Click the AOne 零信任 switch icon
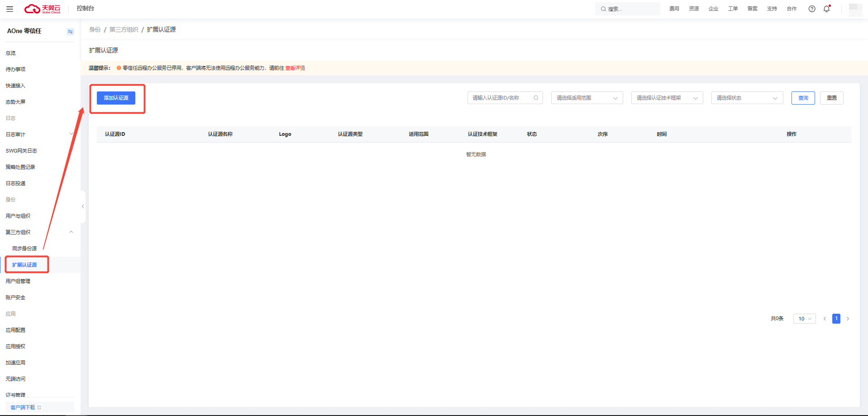 [x=70, y=31]
